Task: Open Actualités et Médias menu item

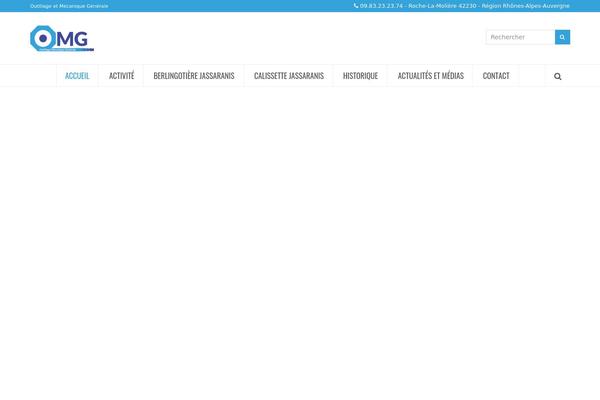Action: (x=430, y=76)
